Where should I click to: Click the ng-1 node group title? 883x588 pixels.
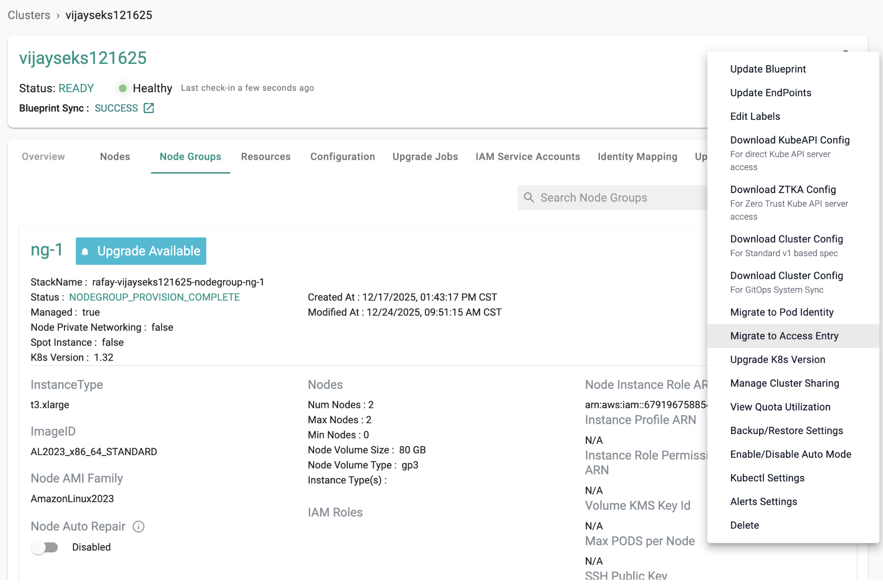[x=46, y=250]
